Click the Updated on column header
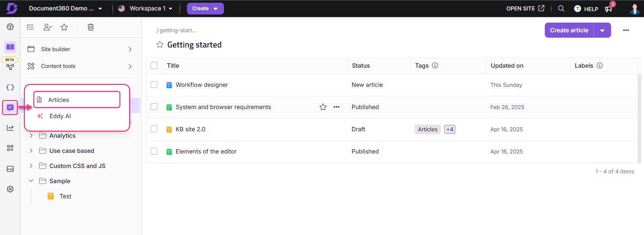 click(x=507, y=66)
